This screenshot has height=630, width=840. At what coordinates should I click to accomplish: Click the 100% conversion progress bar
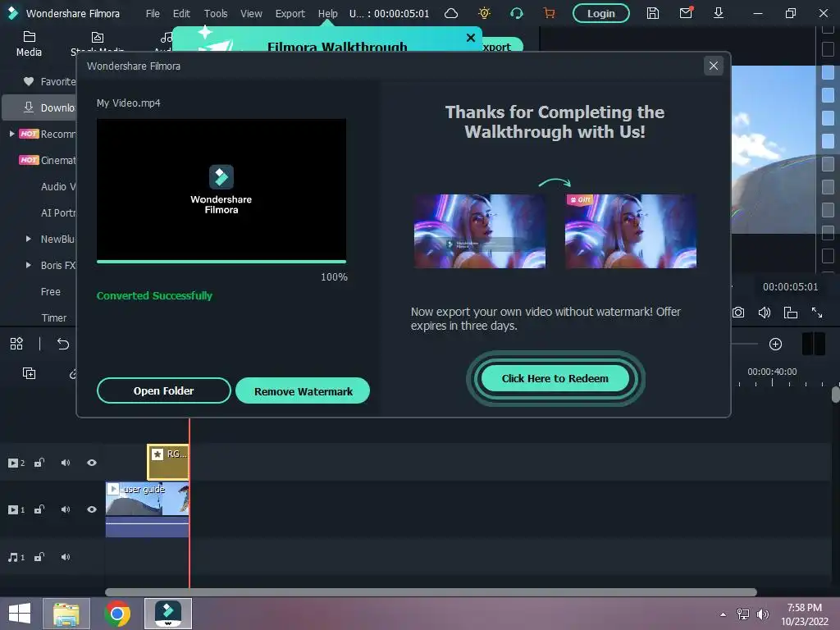(221, 262)
